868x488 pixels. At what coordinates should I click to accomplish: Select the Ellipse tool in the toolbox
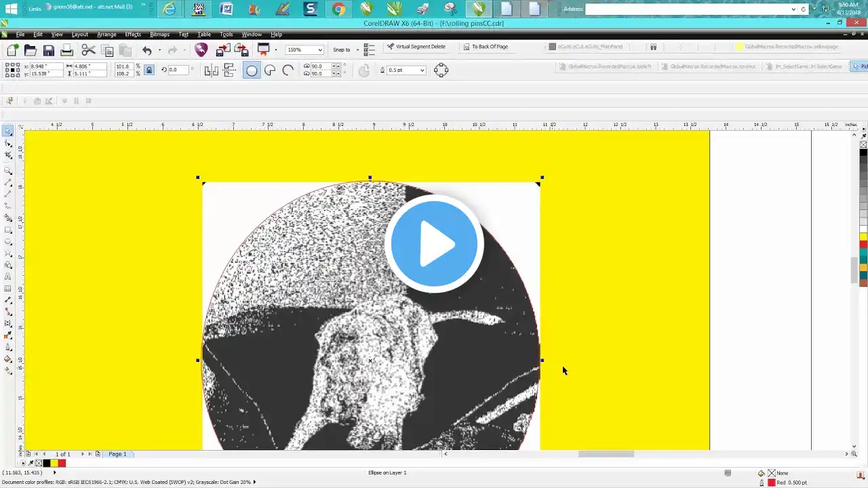tap(8, 242)
